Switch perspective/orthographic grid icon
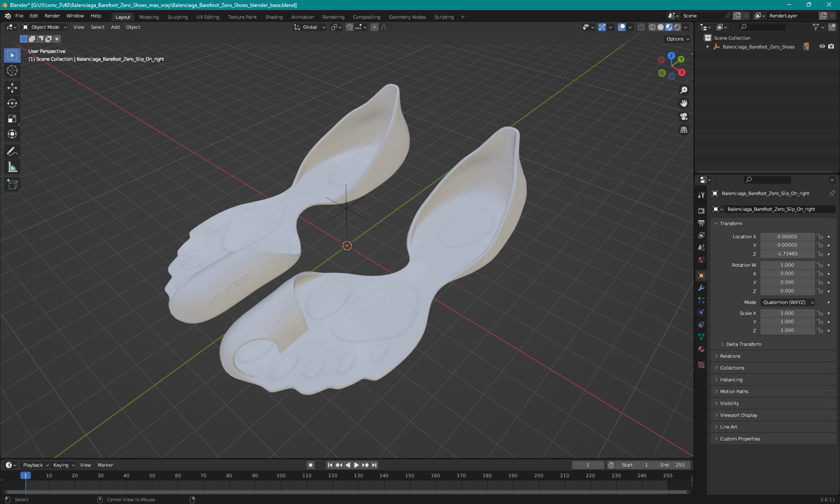 coord(684,130)
